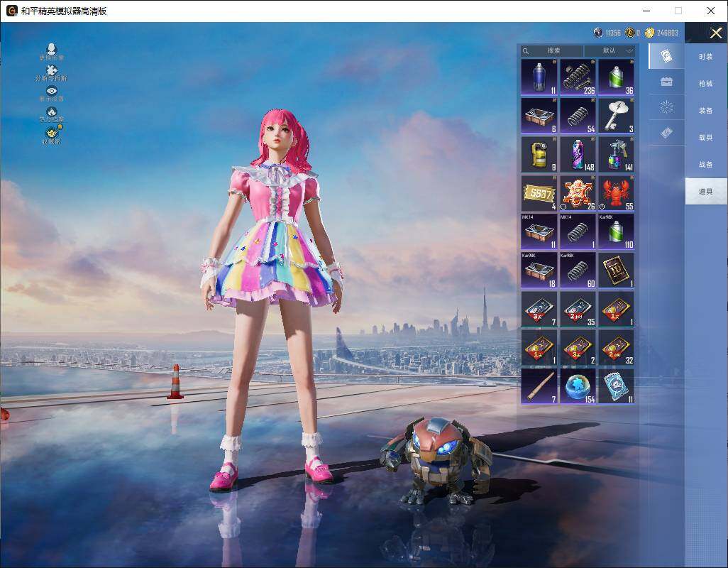Select the MK14 tray with count 11
This screenshot has height=568, width=728.
pos(539,231)
